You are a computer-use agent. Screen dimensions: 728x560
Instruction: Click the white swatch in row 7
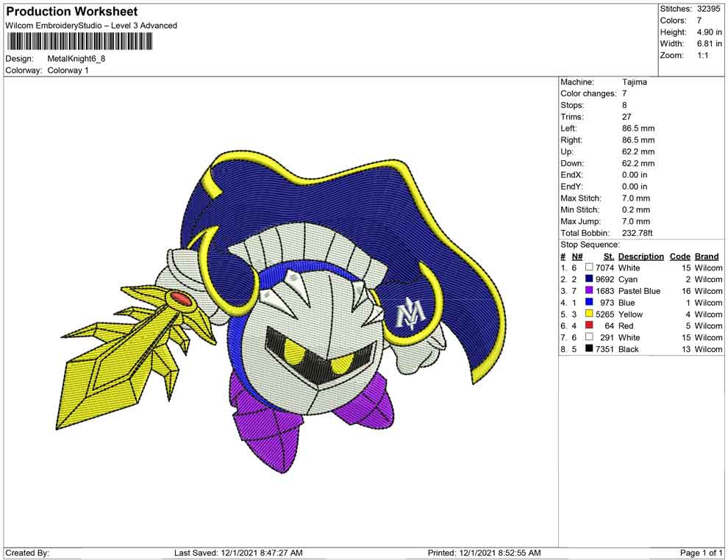pos(589,337)
